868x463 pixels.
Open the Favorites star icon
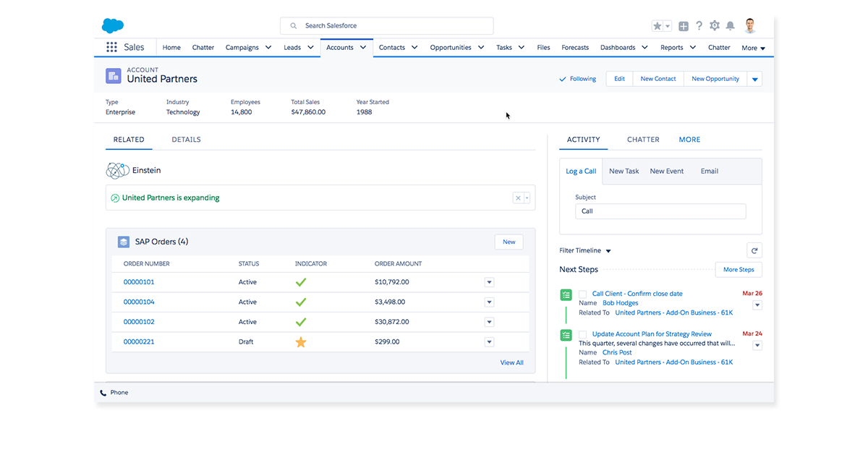coord(658,26)
